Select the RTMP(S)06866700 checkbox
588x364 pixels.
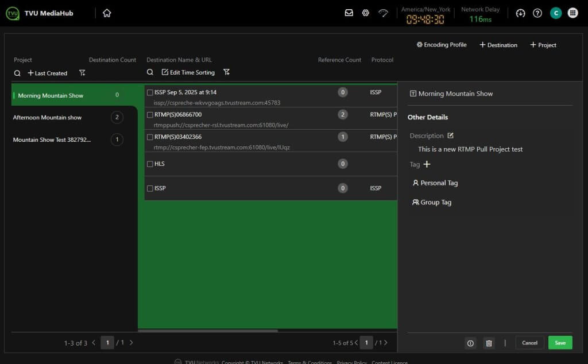[x=150, y=115]
